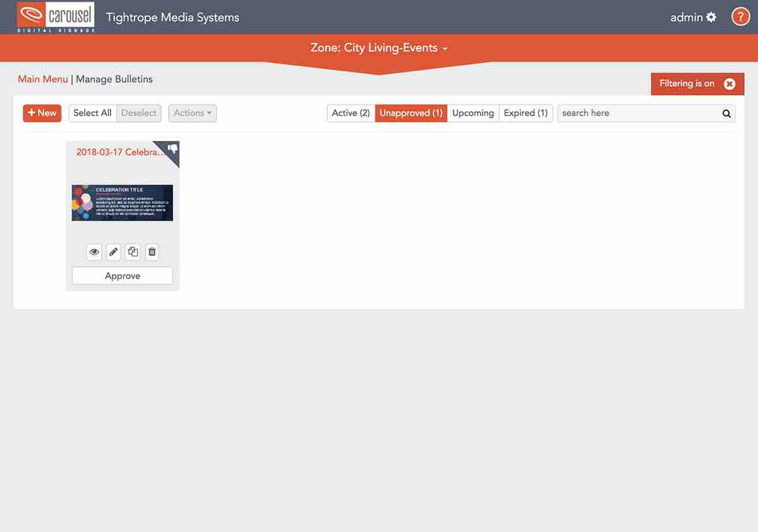Edit the bulletin using the pencil icon
Screen dimensions: 758x532
coord(113,251)
